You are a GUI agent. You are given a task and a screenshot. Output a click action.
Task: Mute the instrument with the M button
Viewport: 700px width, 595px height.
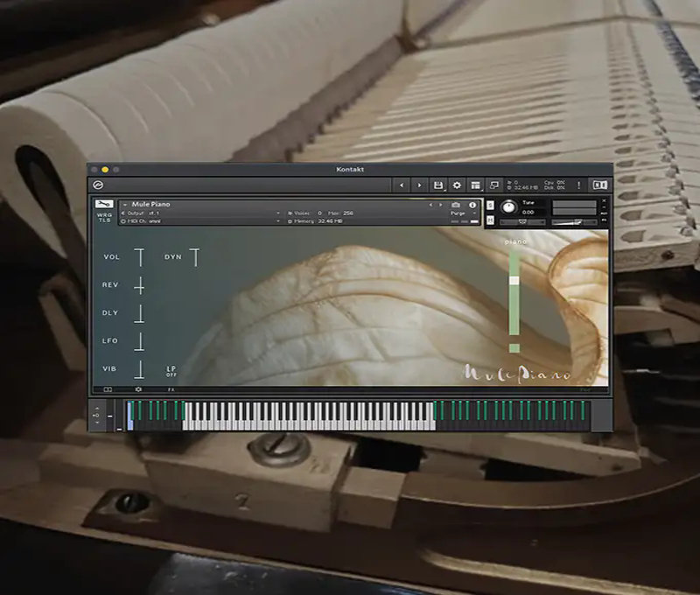pyautogui.click(x=490, y=220)
